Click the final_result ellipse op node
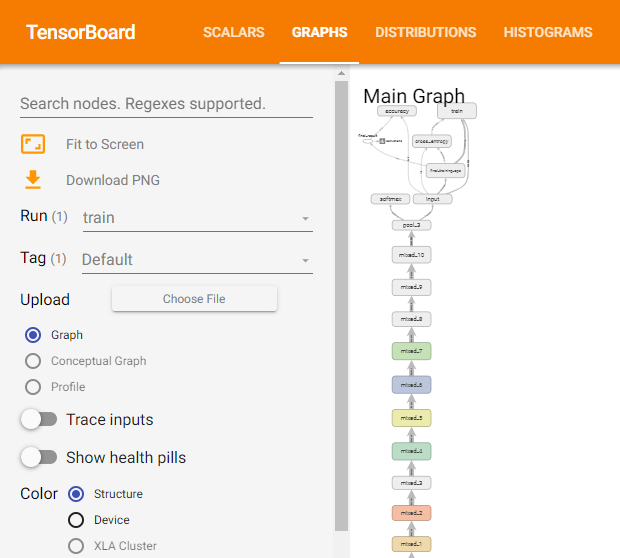Viewport: 620px width, 558px height. coord(367,141)
